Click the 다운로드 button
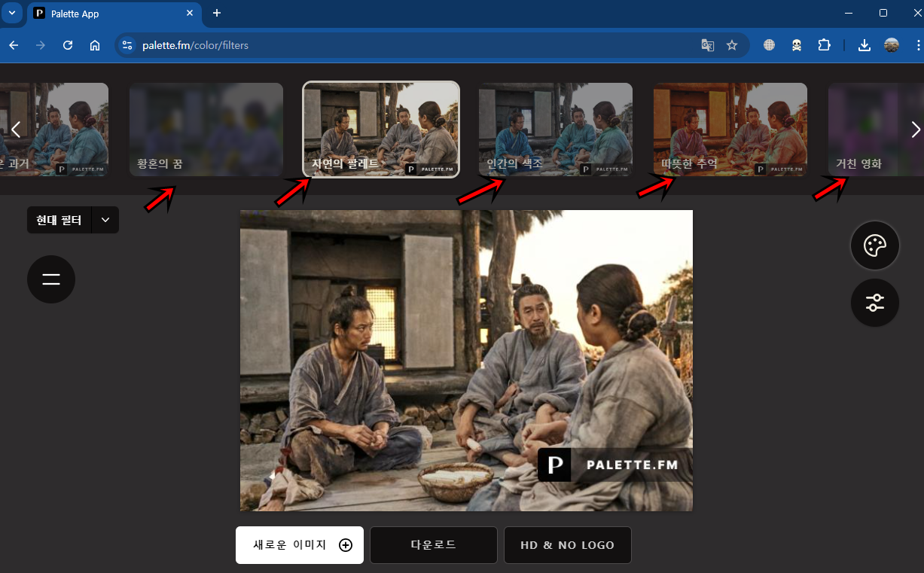 (434, 545)
